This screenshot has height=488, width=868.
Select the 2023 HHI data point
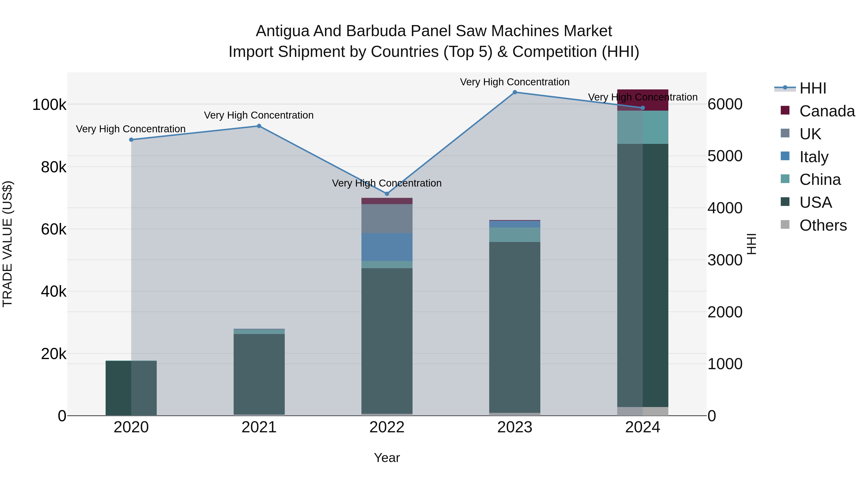click(x=515, y=92)
